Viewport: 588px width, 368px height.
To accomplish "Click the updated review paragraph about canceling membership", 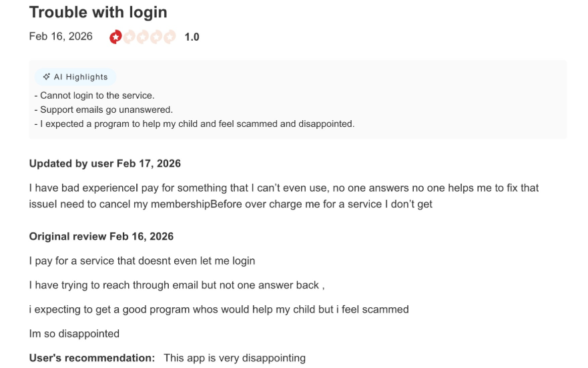I will click(x=284, y=196).
